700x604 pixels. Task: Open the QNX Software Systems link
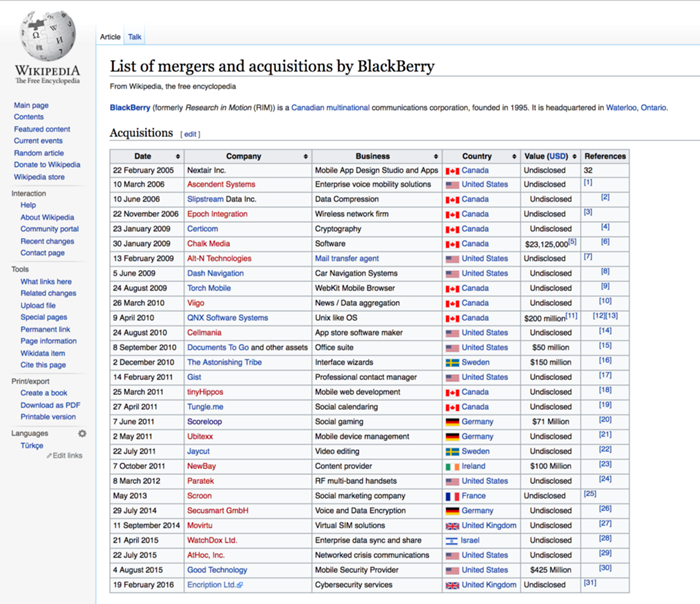227,318
